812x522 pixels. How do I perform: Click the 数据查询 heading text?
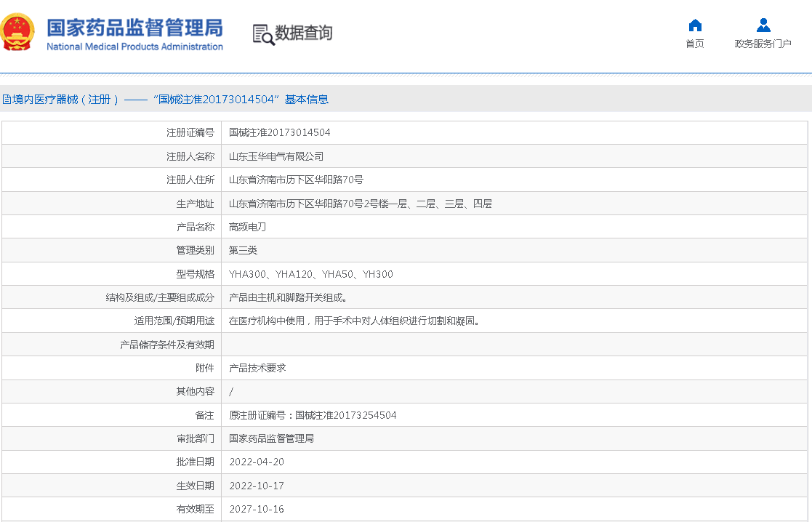[x=303, y=33]
